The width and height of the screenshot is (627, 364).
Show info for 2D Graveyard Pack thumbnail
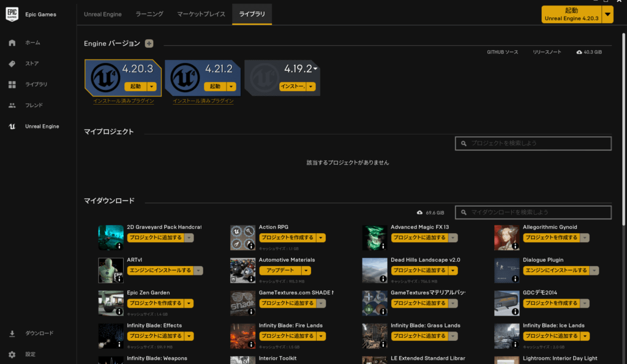pyautogui.click(x=119, y=246)
